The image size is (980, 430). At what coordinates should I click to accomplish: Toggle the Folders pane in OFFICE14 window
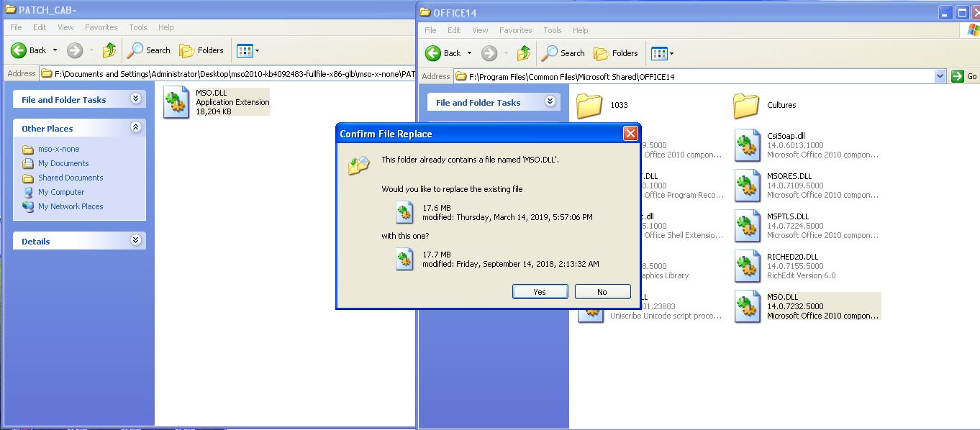click(616, 53)
